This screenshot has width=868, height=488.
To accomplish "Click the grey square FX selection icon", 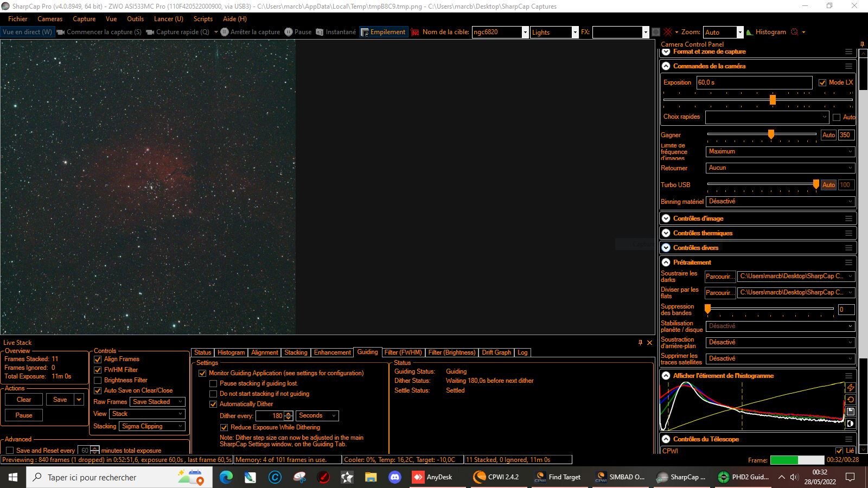I will [655, 32].
